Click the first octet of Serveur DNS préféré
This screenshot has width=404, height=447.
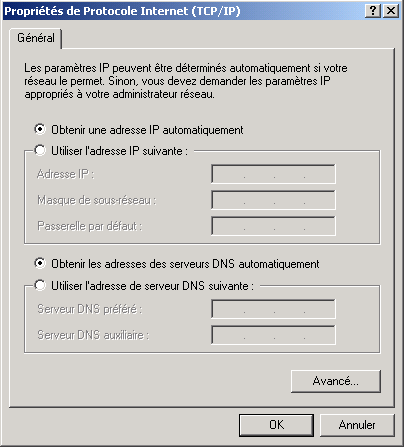tap(229, 309)
